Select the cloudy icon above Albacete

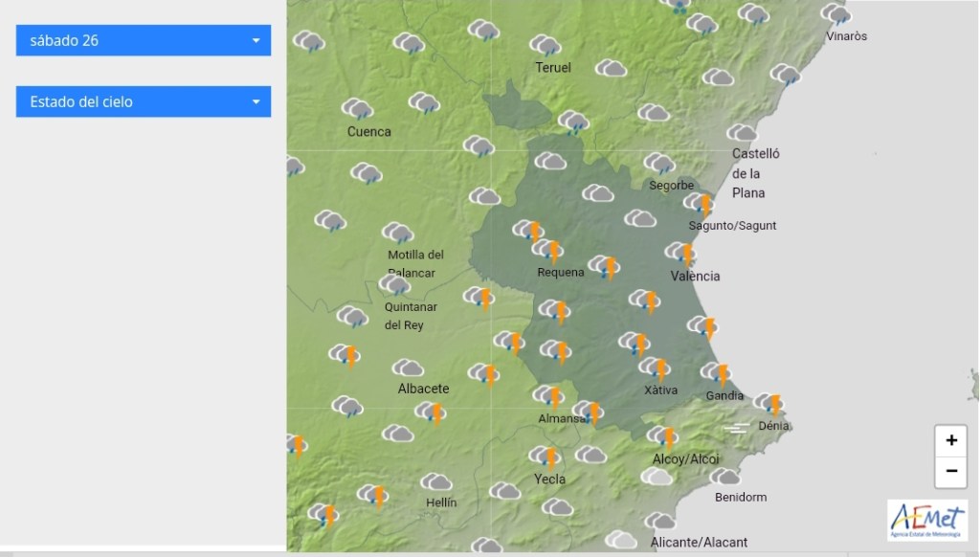click(409, 368)
